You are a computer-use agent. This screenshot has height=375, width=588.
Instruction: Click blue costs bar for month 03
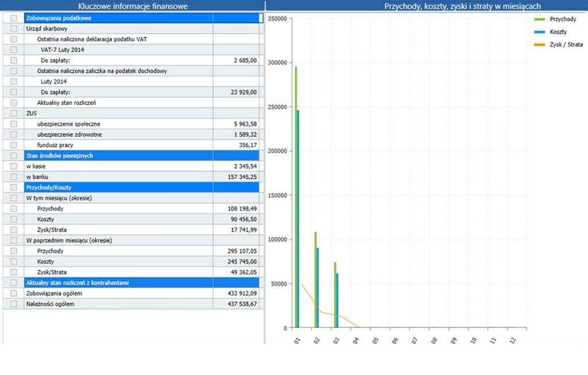pyautogui.click(x=337, y=300)
